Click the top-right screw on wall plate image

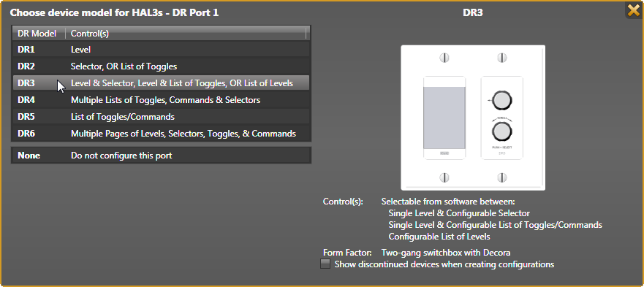tap(502, 58)
